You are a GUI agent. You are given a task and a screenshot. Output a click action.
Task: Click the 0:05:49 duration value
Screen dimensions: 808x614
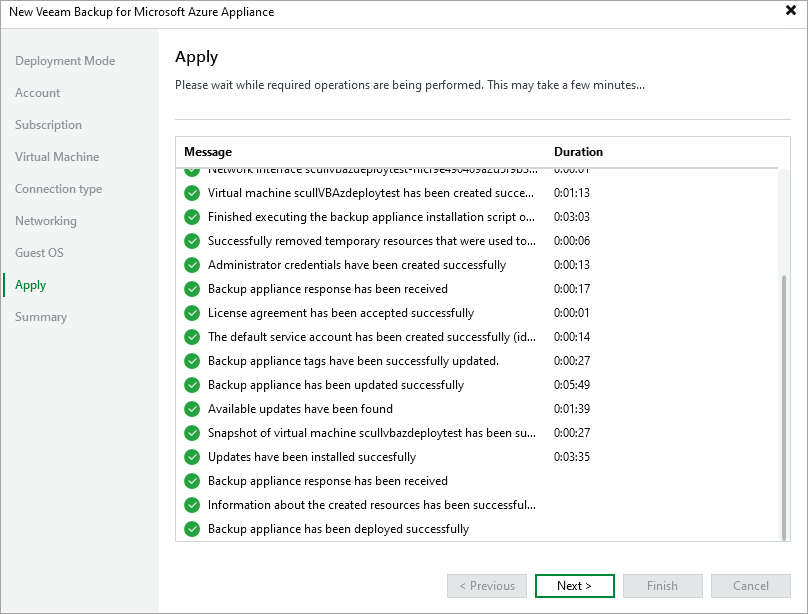pos(572,385)
